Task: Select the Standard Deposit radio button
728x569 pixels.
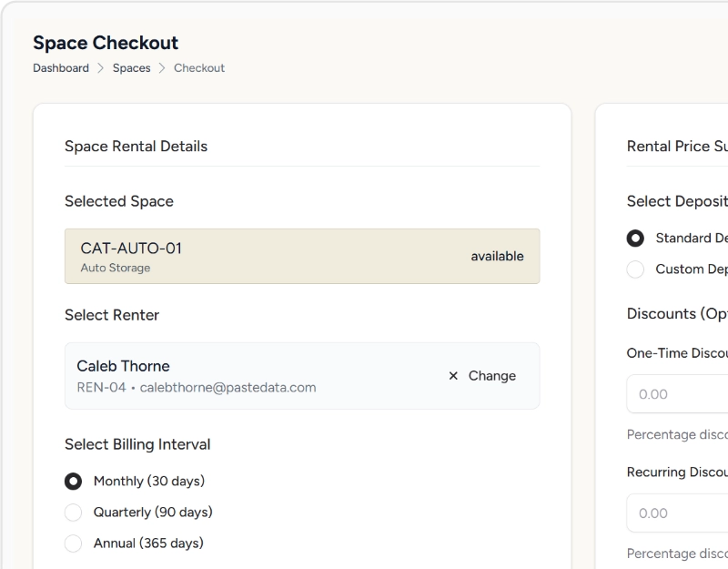Action: click(x=636, y=239)
